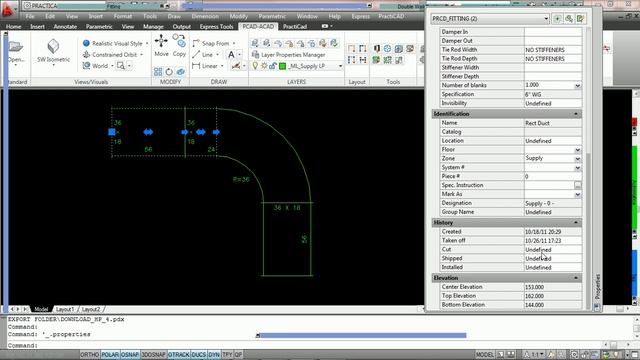Click the Move tool icon
The image size is (640, 360).
point(161,41)
